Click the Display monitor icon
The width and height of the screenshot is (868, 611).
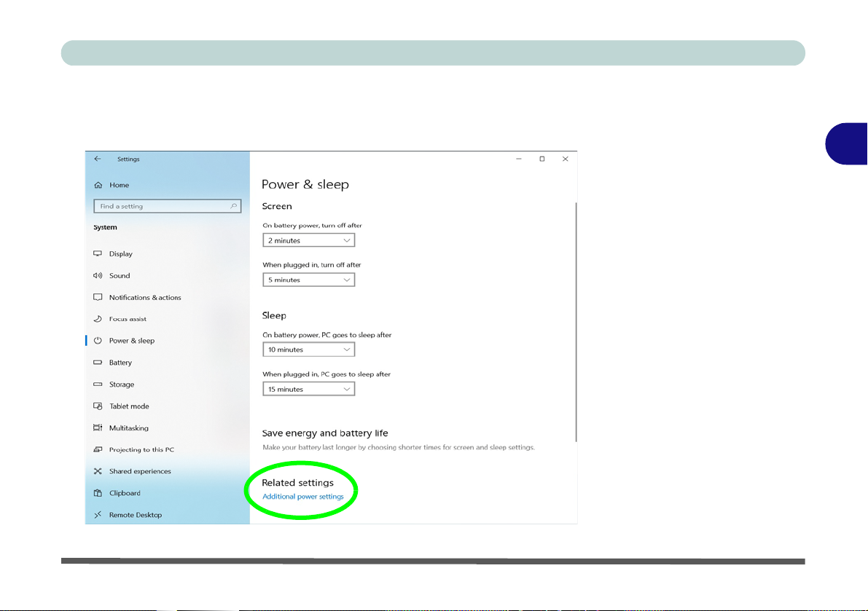[x=98, y=254]
